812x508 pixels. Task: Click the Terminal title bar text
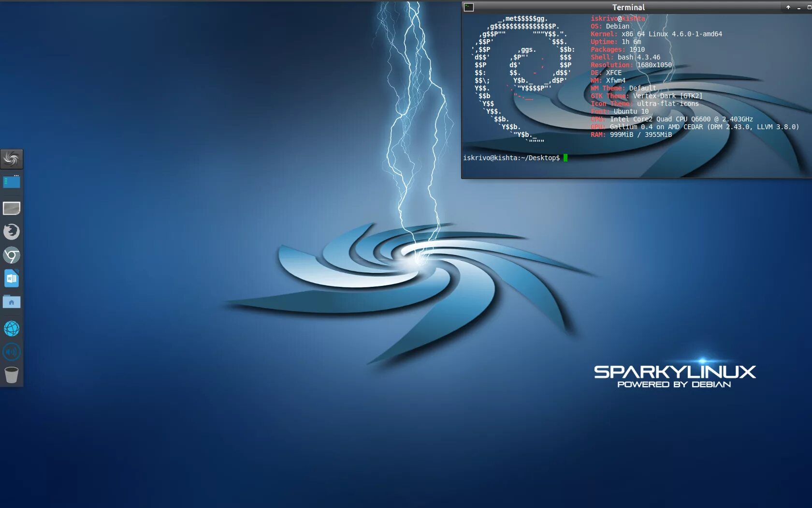click(628, 7)
